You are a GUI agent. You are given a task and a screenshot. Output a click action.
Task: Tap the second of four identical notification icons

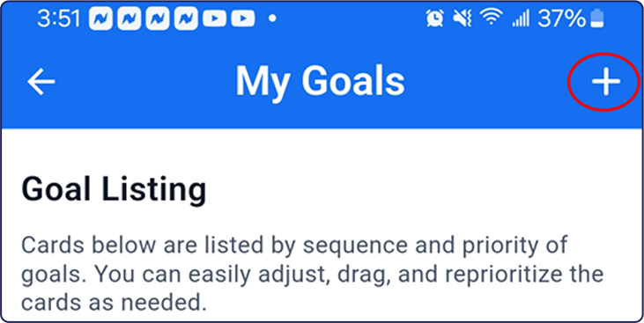(x=130, y=18)
